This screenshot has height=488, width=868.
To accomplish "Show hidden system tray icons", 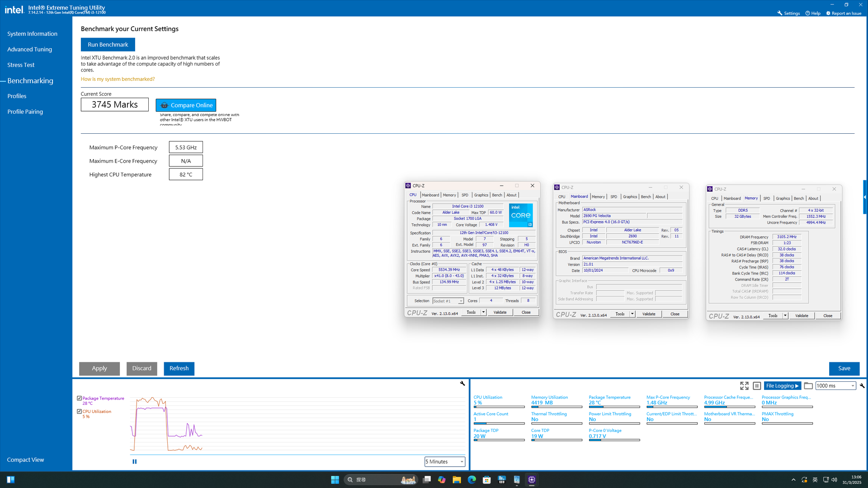I will pyautogui.click(x=793, y=480).
